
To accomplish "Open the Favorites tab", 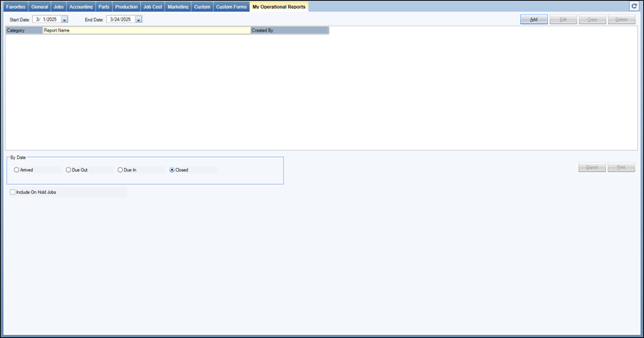I will [15, 7].
